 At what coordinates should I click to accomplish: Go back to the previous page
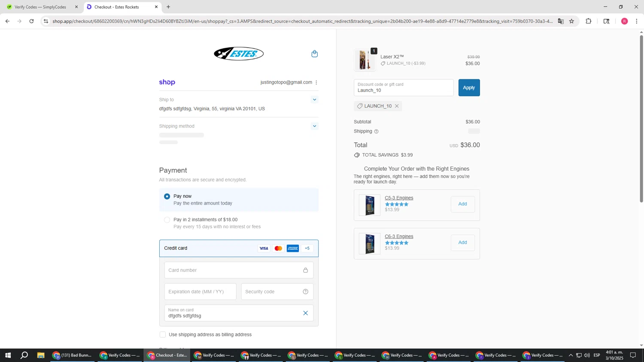pos(7,21)
